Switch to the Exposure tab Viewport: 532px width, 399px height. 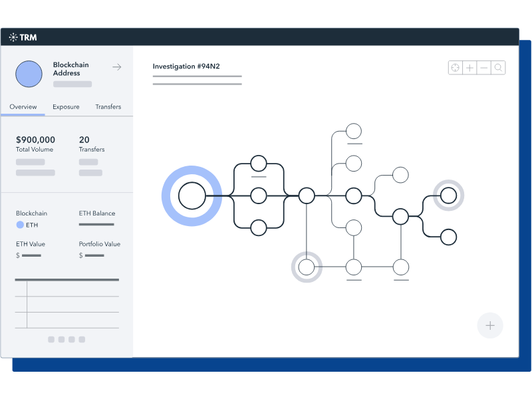coord(66,106)
